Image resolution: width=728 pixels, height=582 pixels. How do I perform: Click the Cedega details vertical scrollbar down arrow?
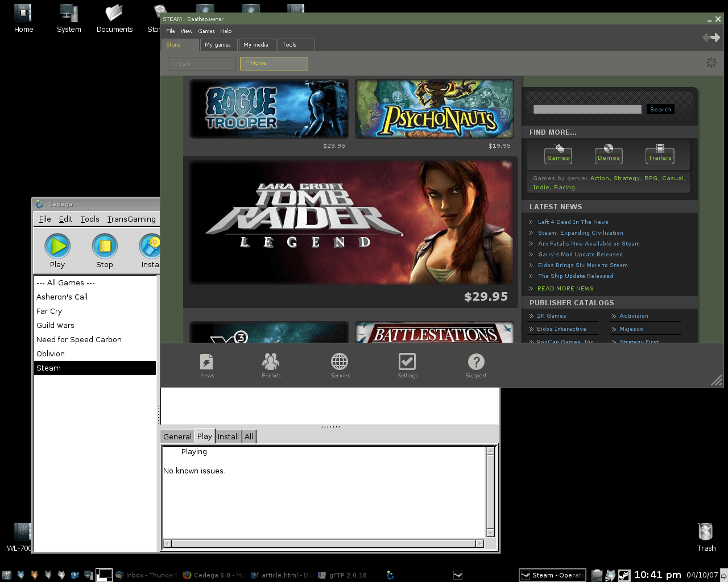[490, 533]
